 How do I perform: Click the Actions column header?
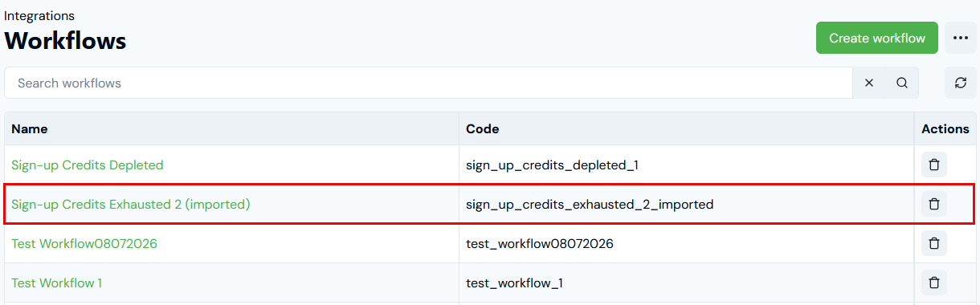[945, 128]
